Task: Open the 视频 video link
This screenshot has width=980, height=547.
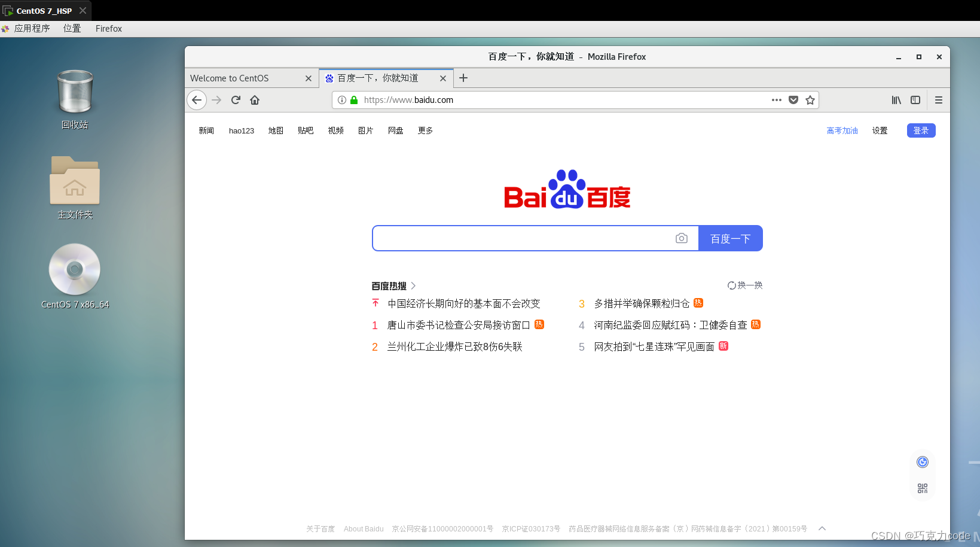Action: (335, 130)
